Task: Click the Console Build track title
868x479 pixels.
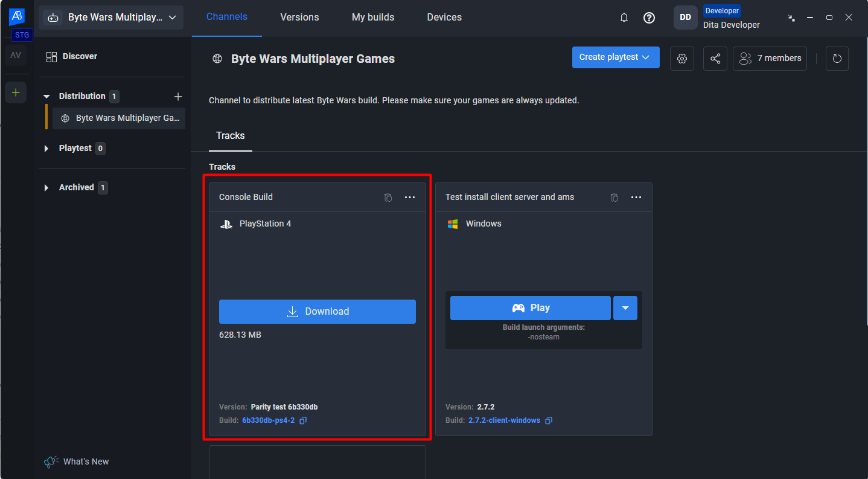Action: coord(246,198)
